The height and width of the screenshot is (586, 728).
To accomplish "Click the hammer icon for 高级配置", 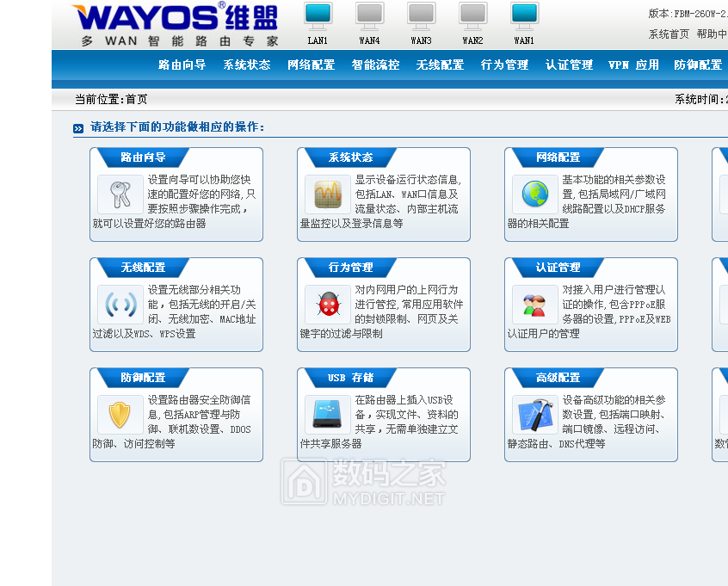I will point(534,414).
